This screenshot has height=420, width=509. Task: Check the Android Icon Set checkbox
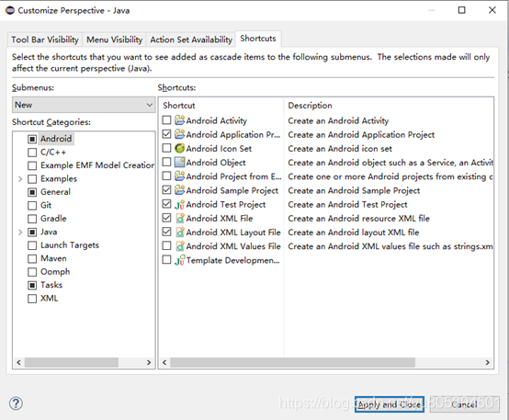(x=166, y=148)
